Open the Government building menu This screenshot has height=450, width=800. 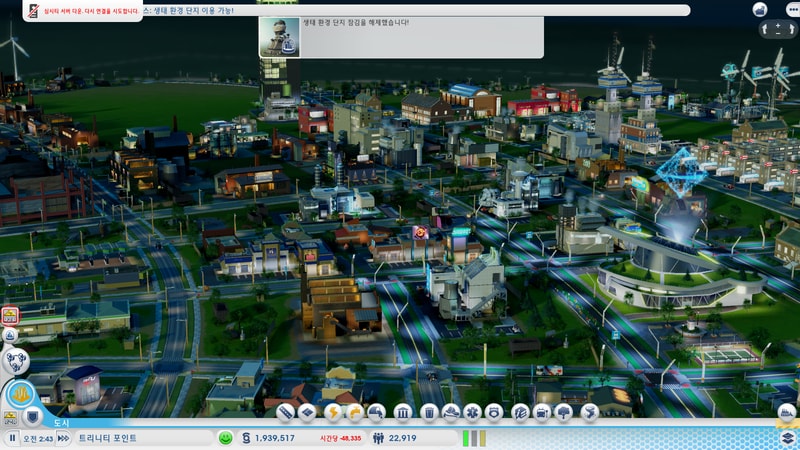403,412
